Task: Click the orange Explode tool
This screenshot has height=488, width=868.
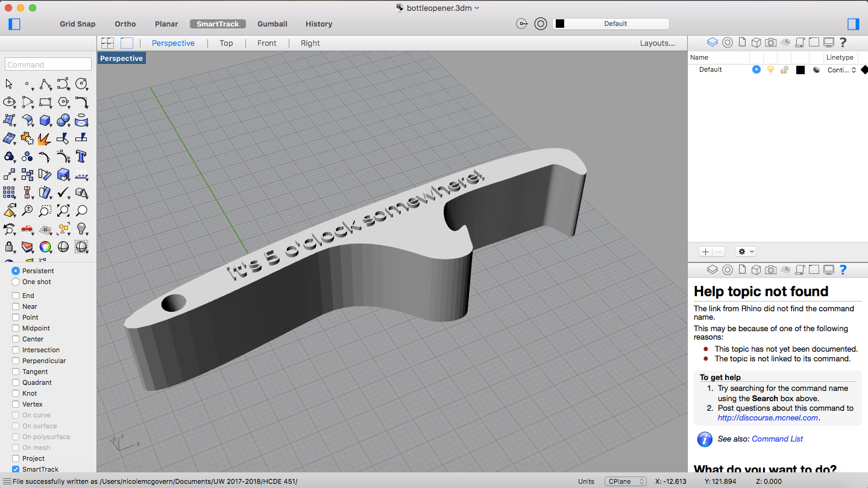Action: (x=45, y=138)
